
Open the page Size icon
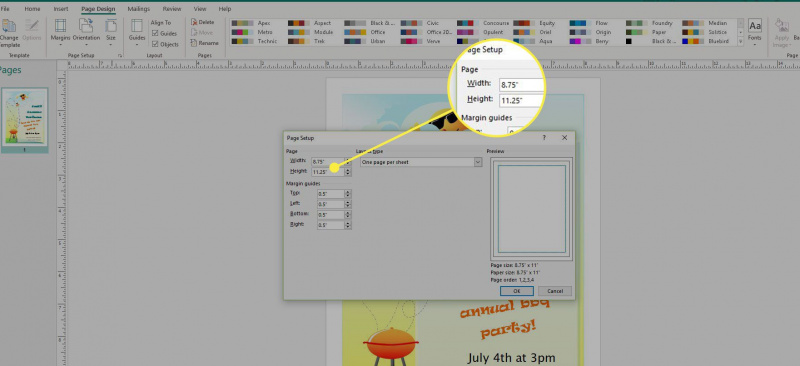(x=111, y=26)
